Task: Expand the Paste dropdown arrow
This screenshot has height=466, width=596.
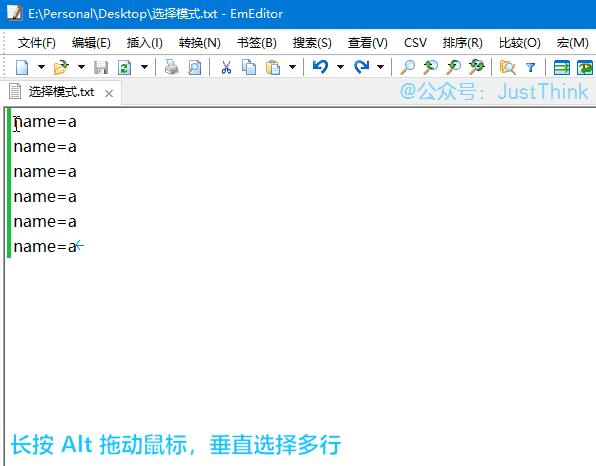Action: point(292,67)
